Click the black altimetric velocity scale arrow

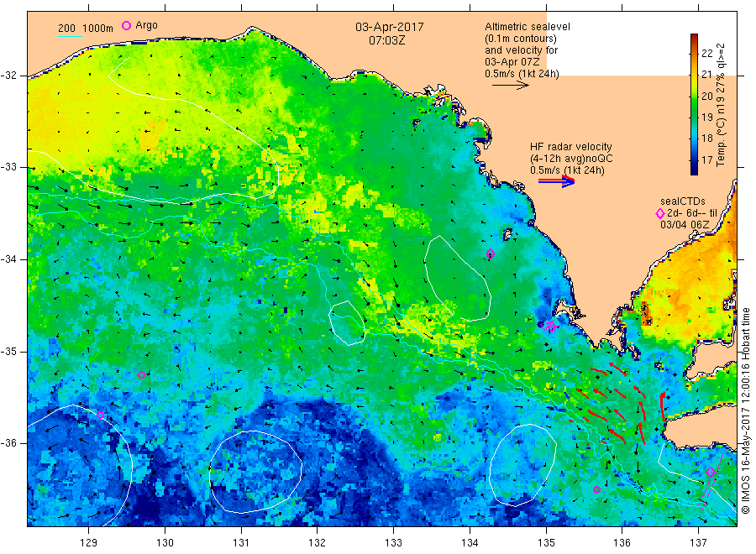tap(511, 86)
